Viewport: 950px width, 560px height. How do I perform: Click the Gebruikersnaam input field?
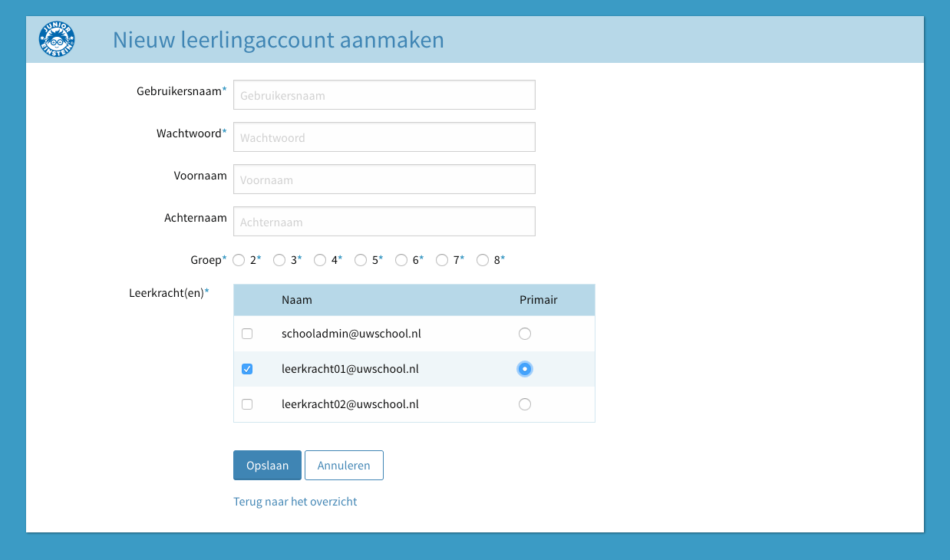coord(384,95)
